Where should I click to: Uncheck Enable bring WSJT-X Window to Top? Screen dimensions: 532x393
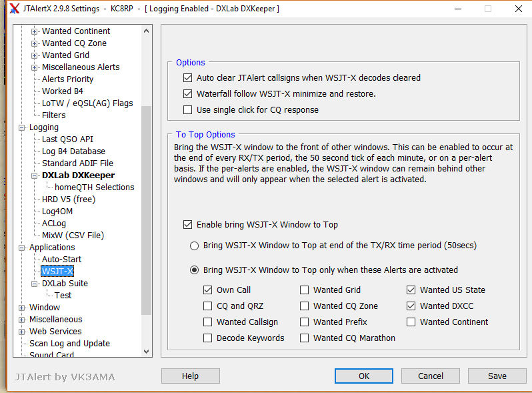[187, 224]
